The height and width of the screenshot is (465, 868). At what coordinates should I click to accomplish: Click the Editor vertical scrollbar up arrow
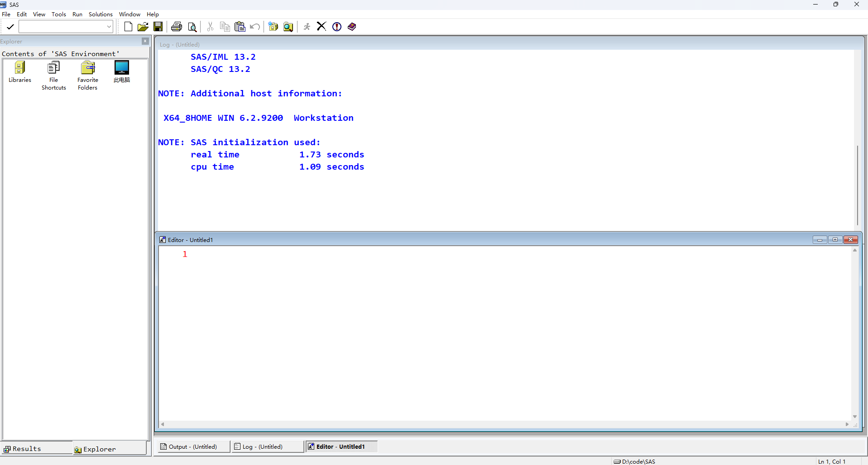point(855,250)
